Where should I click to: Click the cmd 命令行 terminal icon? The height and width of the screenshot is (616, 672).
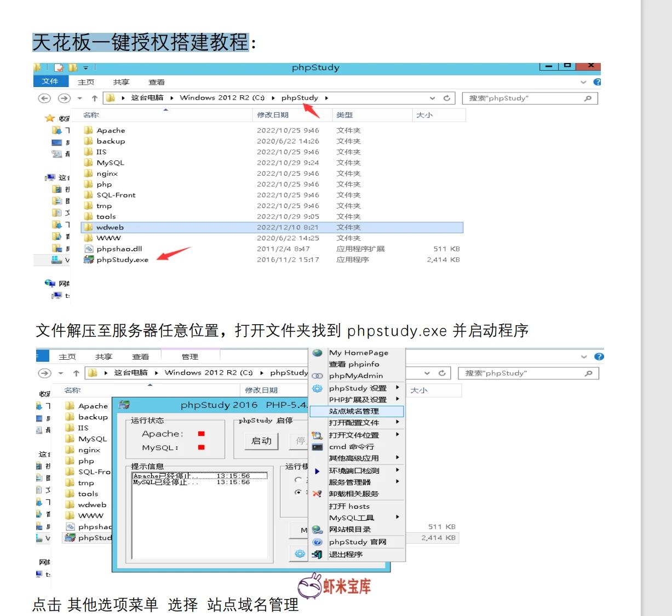click(317, 447)
